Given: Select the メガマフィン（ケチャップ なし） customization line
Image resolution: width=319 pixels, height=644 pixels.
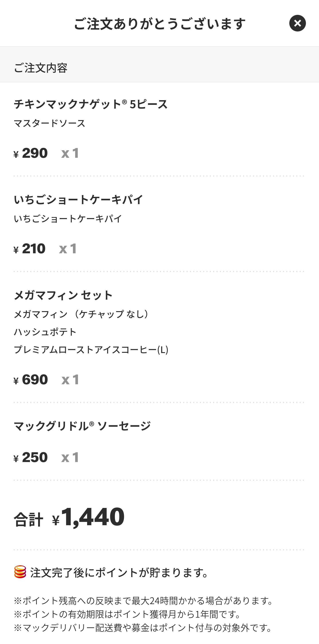Looking at the screenshot, I should pyautogui.click(x=81, y=314).
